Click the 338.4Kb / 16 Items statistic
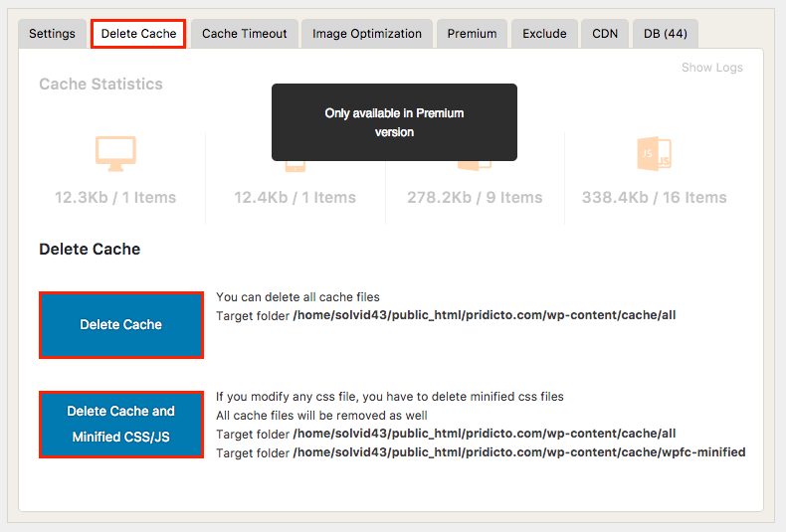The height and width of the screenshot is (532, 786). point(654,198)
